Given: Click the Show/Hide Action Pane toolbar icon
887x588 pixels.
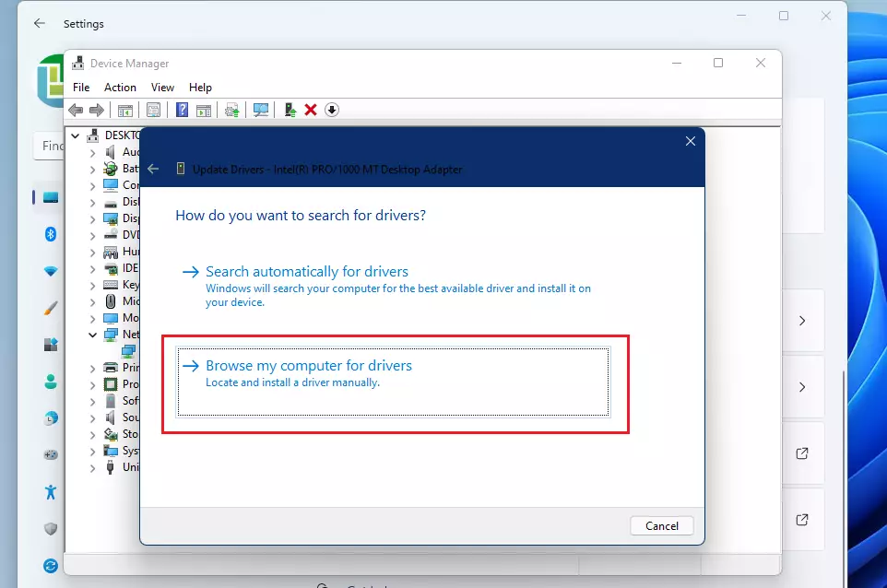Looking at the screenshot, I should pos(204,110).
